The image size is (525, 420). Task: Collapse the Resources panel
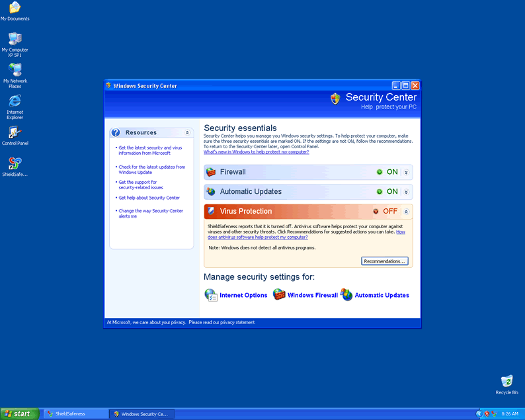tap(187, 133)
